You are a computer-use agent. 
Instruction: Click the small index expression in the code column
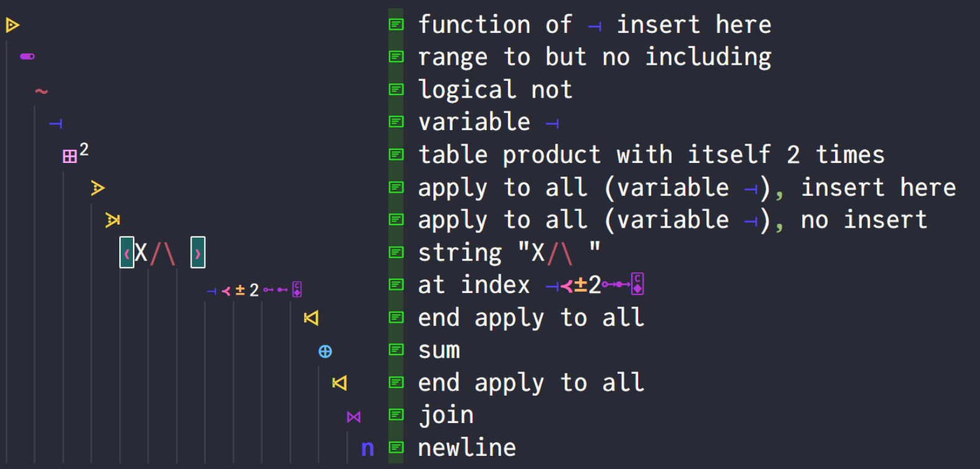click(254, 290)
